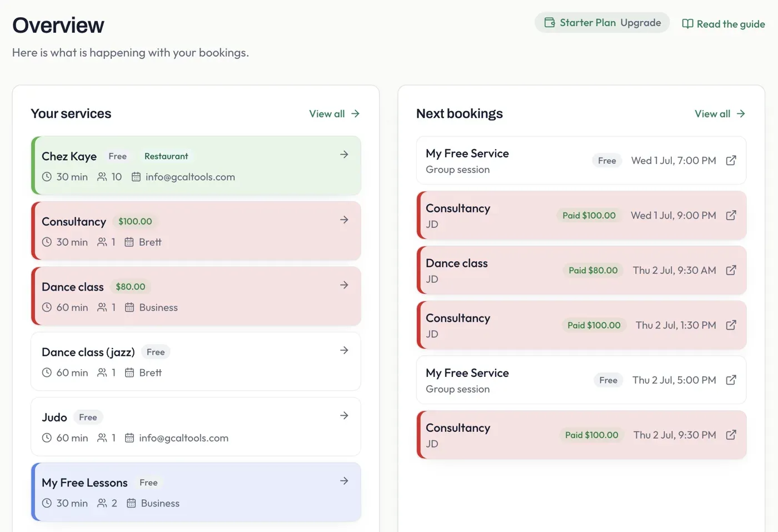Click the arrow on Consultancy service card

tap(344, 220)
